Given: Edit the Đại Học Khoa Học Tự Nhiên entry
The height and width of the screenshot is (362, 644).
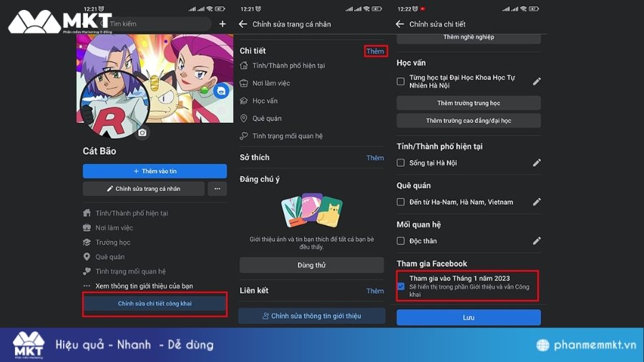Looking at the screenshot, I should pos(537,82).
